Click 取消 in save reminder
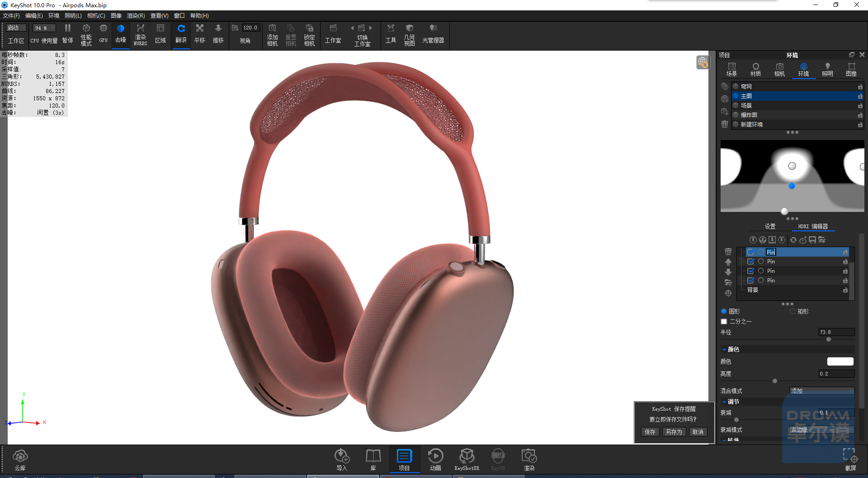Image resolution: width=868 pixels, height=478 pixels. [698, 432]
